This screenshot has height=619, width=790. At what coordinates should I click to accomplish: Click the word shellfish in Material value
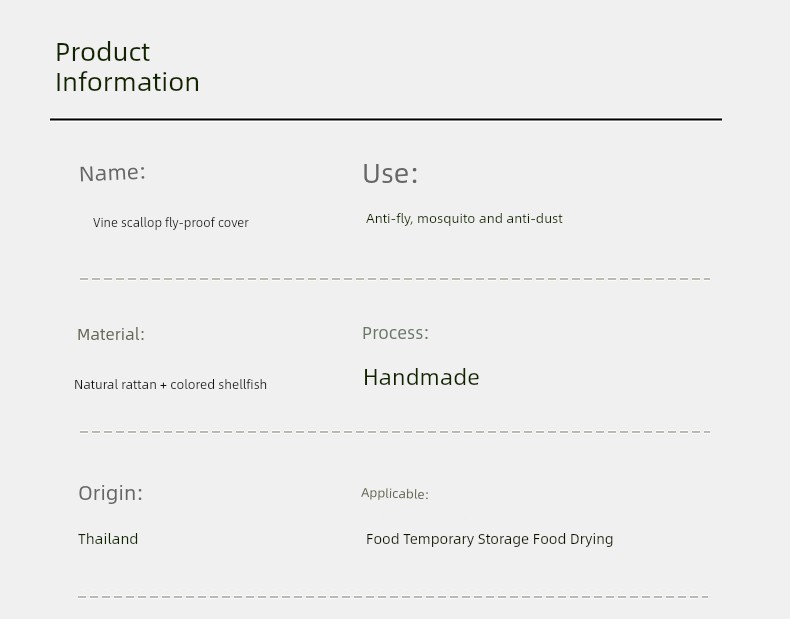pos(242,384)
